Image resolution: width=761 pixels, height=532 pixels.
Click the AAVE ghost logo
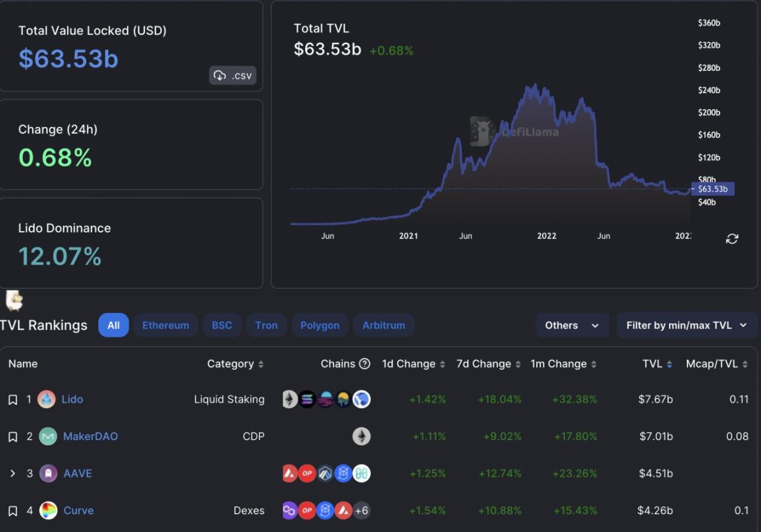48,473
